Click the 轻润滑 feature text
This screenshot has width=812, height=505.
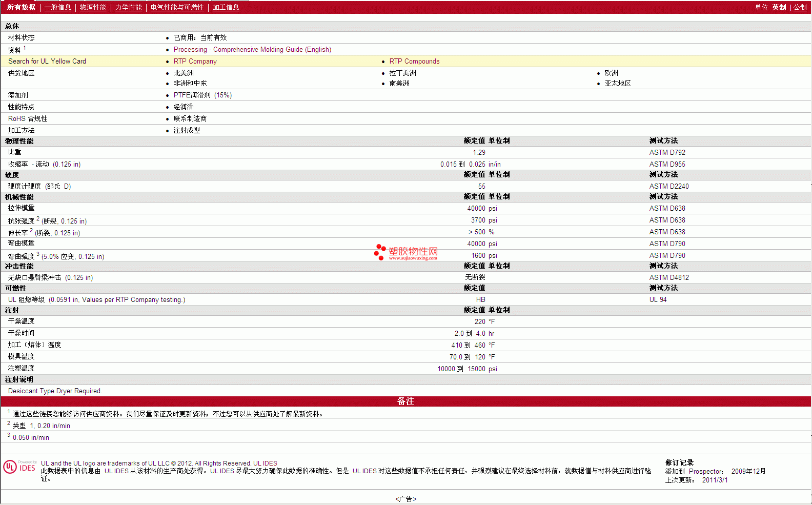click(x=184, y=107)
